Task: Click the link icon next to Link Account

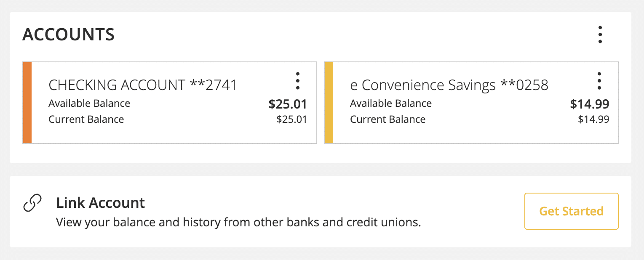Action: point(32,203)
